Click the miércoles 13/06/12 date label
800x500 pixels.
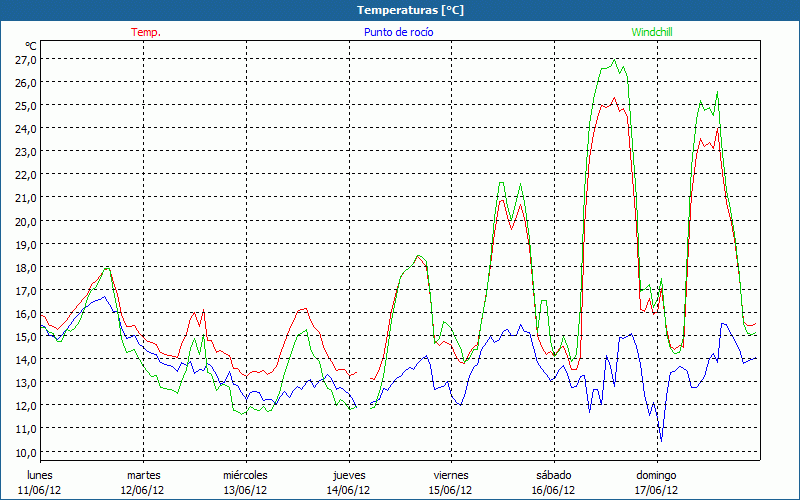[x=245, y=482]
